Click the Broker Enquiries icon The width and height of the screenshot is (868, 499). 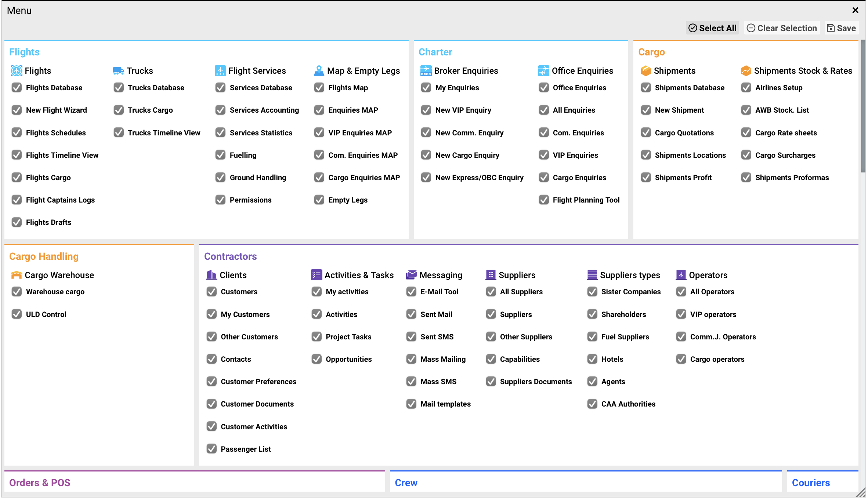click(x=426, y=71)
